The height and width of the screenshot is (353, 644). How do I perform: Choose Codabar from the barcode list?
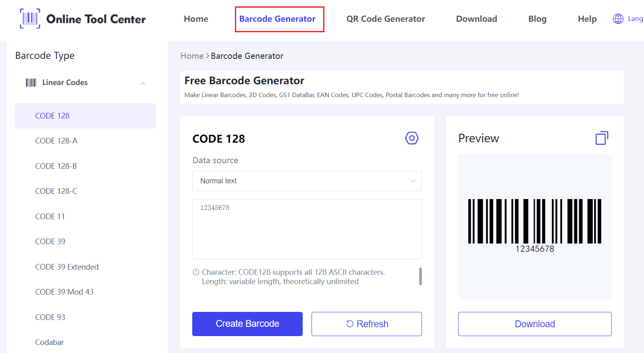50,342
